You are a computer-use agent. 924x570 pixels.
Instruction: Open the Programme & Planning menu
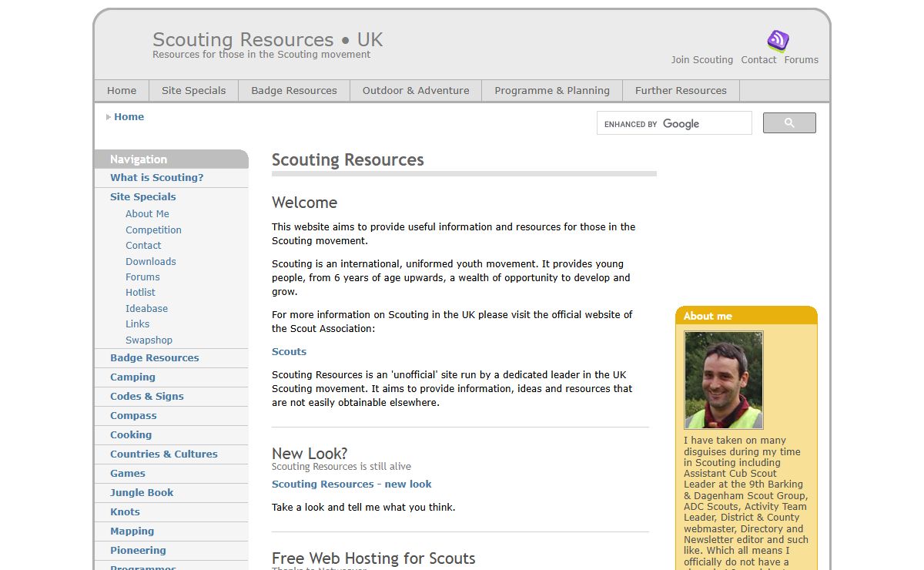tap(552, 91)
